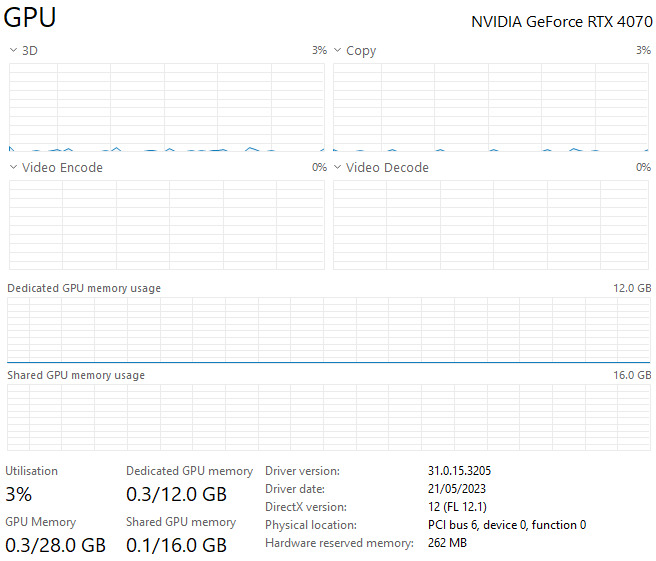Click the 3D engine usage graph
Viewport: 656px width, 561px height.
[x=167, y=107]
